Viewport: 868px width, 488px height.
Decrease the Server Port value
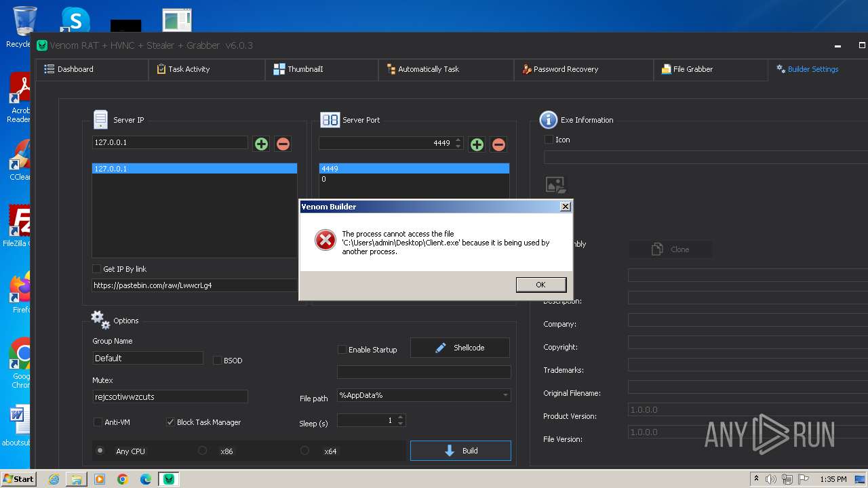(x=458, y=146)
